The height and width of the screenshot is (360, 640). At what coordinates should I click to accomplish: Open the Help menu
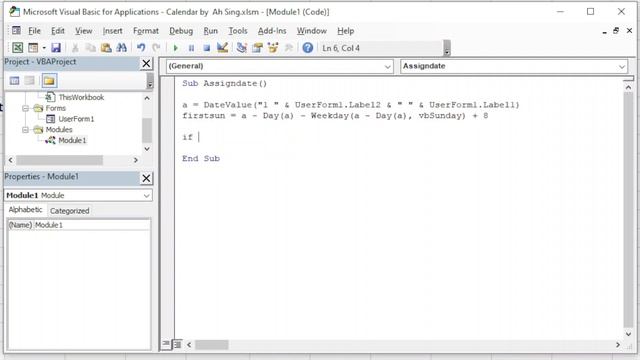(345, 31)
